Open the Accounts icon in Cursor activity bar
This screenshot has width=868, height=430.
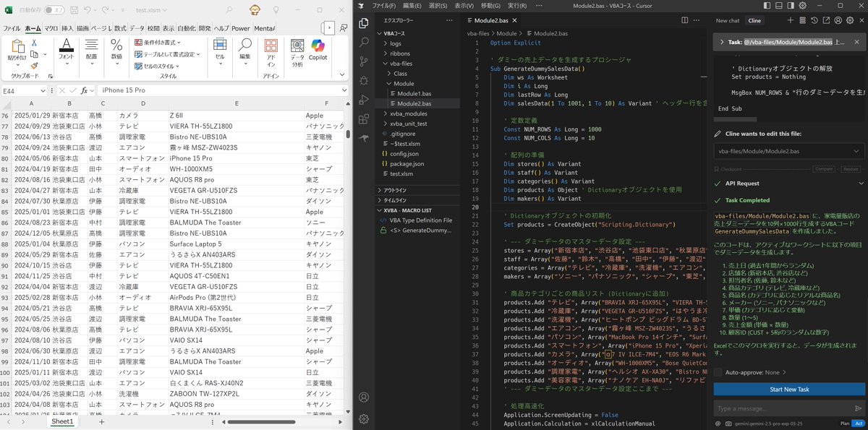(364, 399)
